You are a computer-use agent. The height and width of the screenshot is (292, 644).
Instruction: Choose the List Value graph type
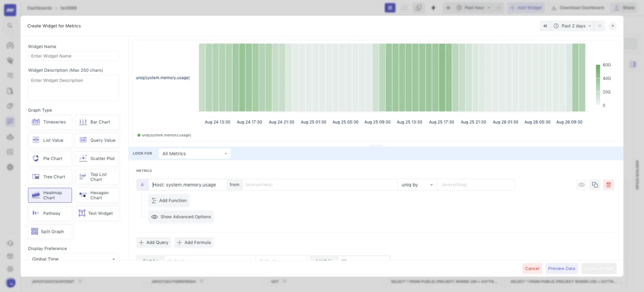[x=50, y=140]
